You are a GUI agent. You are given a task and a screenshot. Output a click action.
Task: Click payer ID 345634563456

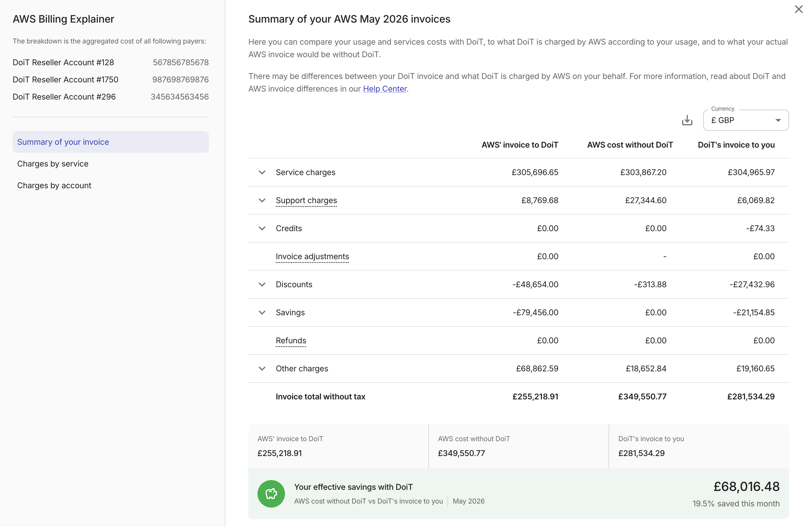click(179, 97)
